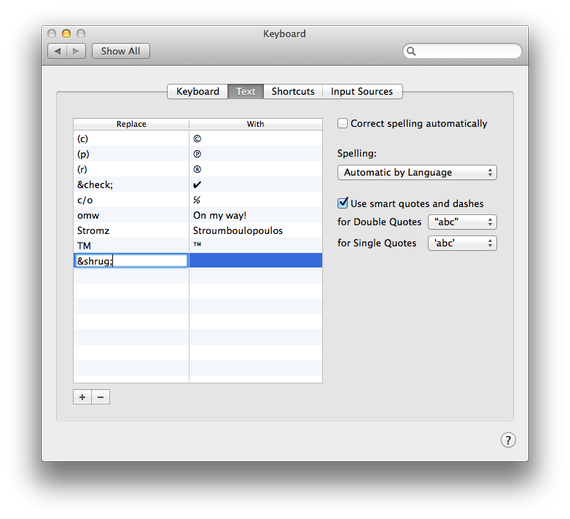Click the Show All button
This screenshot has width=570, height=519.
[x=121, y=51]
